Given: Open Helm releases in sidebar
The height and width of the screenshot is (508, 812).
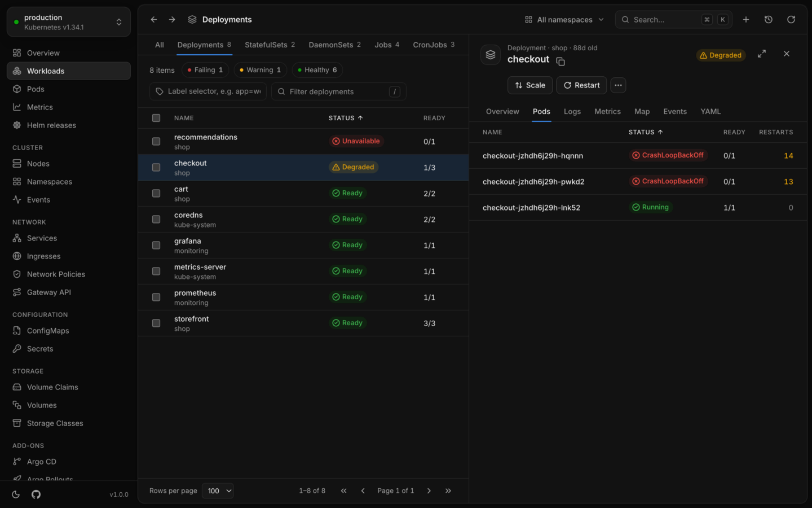Looking at the screenshot, I should (x=69, y=125).
